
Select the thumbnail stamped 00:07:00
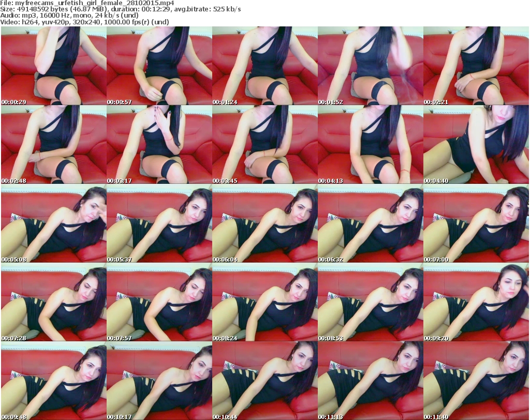point(476,223)
